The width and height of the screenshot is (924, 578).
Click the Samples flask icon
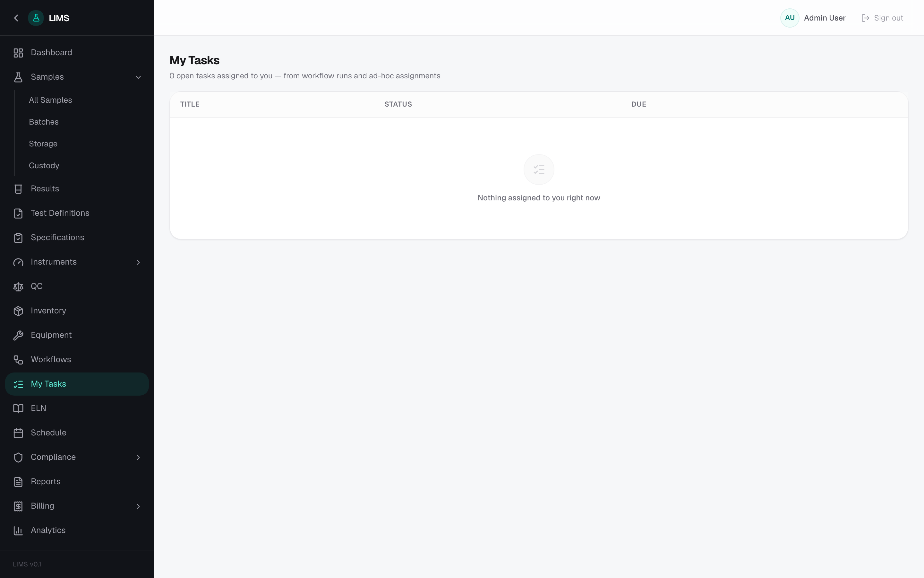pyautogui.click(x=18, y=77)
